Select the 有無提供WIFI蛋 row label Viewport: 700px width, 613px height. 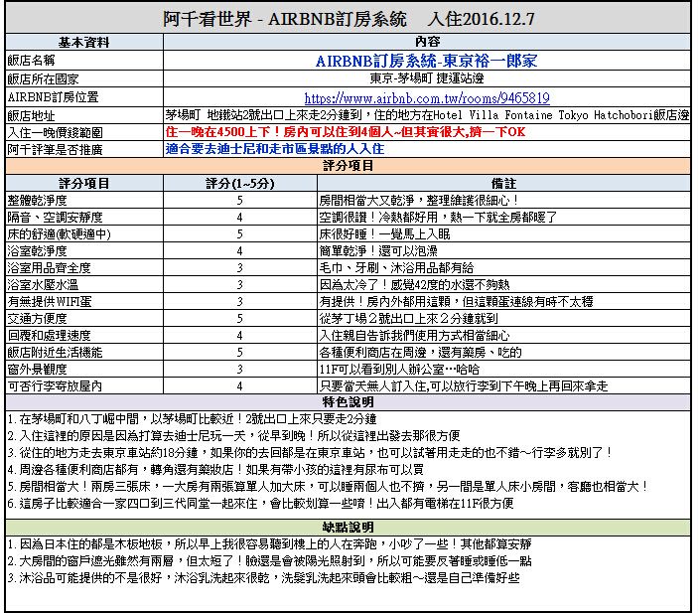(50, 302)
